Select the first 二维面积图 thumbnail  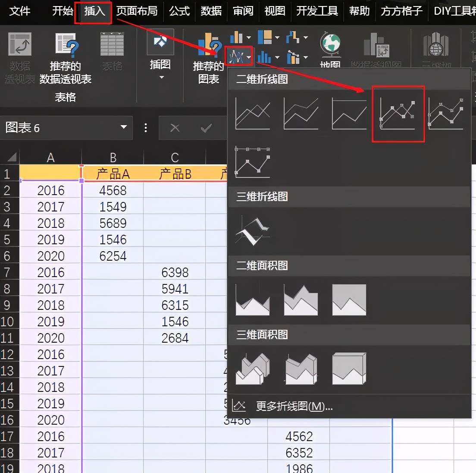253,299
